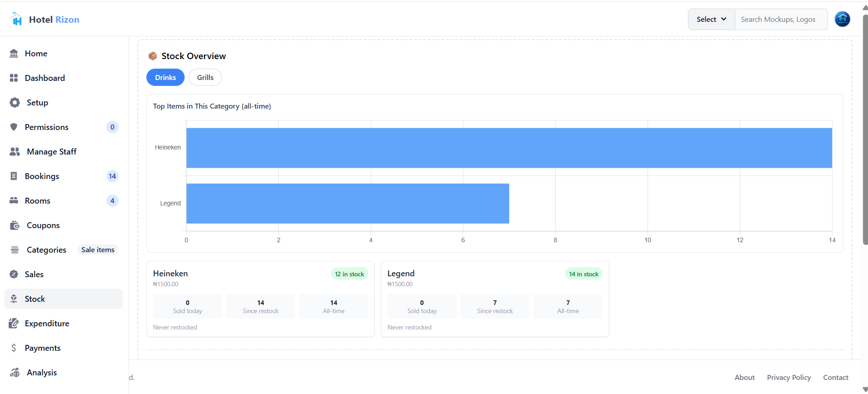Image resolution: width=868 pixels, height=394 pixels.
Task: Click Heineken's Since restock stat
Action: point(261,306)
